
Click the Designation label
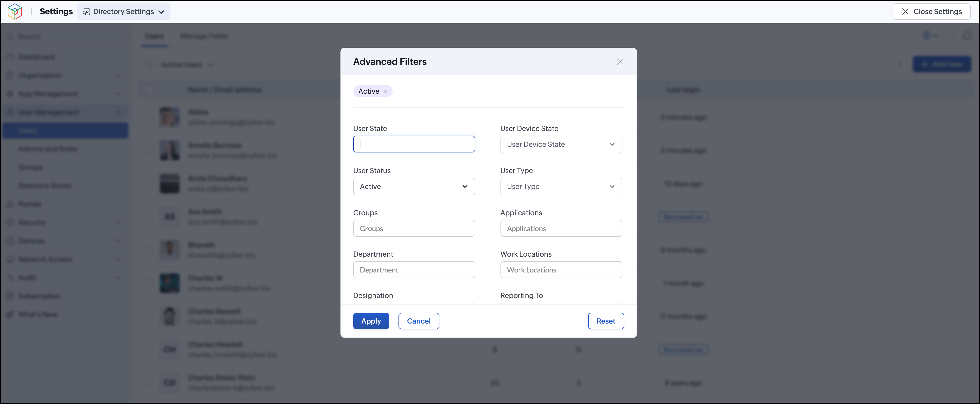pyautogui.click(x=373, y=296)
